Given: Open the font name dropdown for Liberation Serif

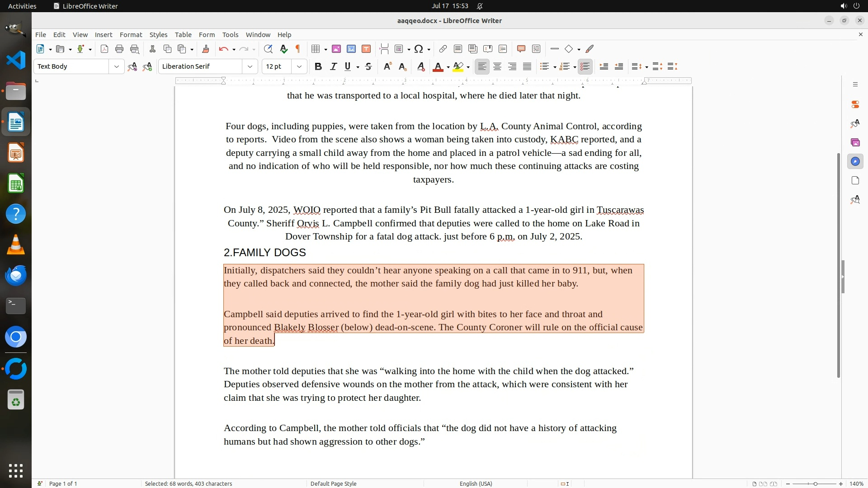Looking at the screenshot, I should pyautogui.click(x=250, y=66).
